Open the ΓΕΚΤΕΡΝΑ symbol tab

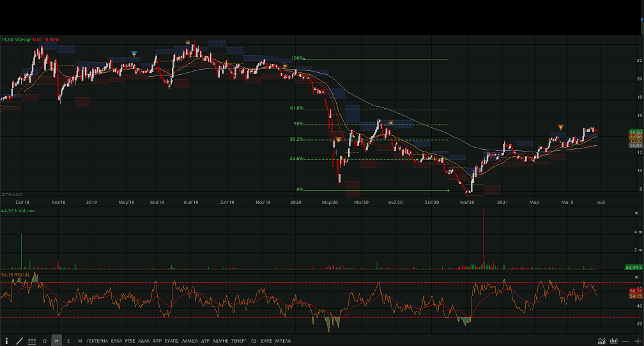pyautogui.click(x=97, y=341)
